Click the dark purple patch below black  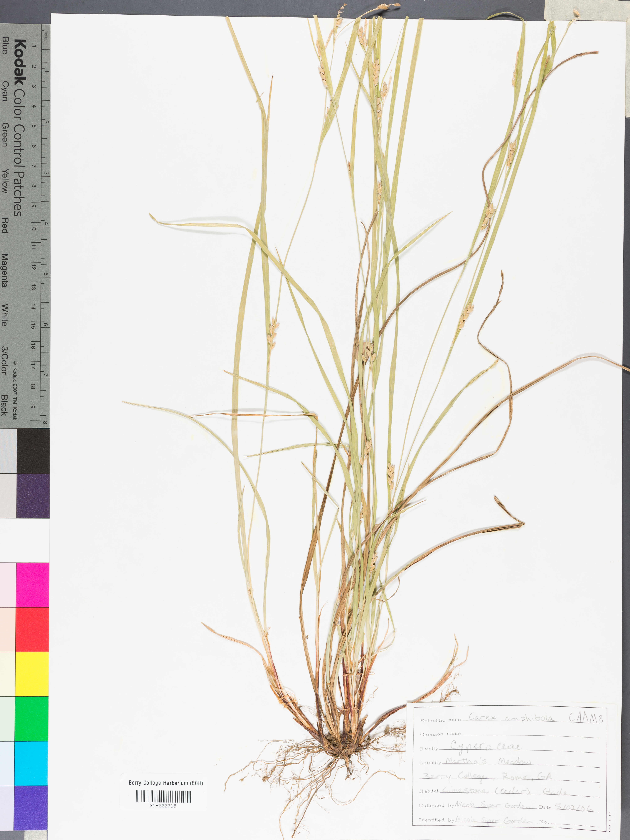click(x=33, y=496)
